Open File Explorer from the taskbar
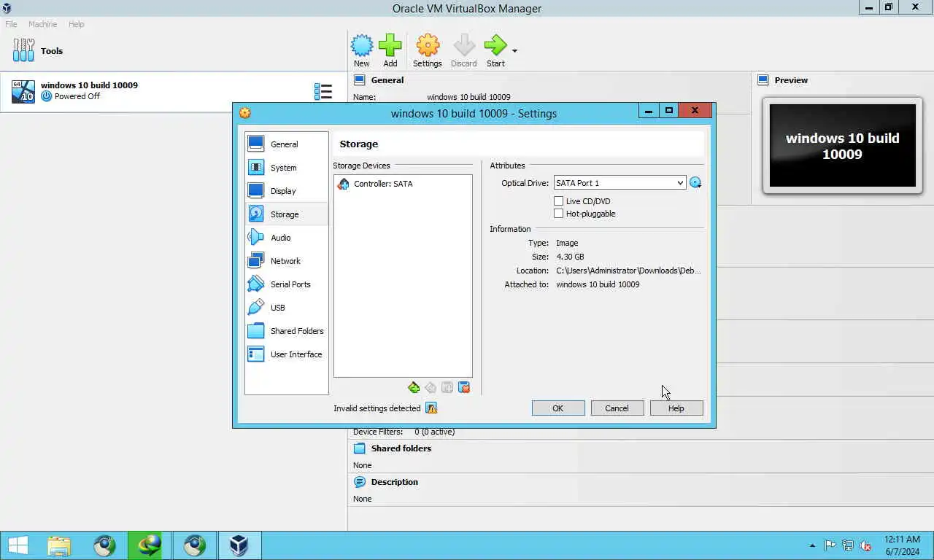This screenshot has width=934, height=560. tap(59, 545)
